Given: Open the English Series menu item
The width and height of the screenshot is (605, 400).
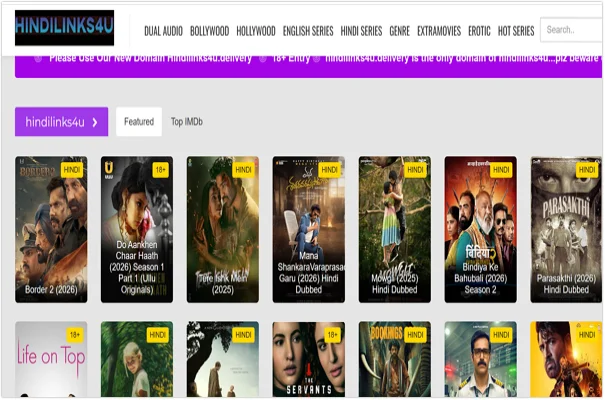Looking at the screenshot, I should 308,31.
